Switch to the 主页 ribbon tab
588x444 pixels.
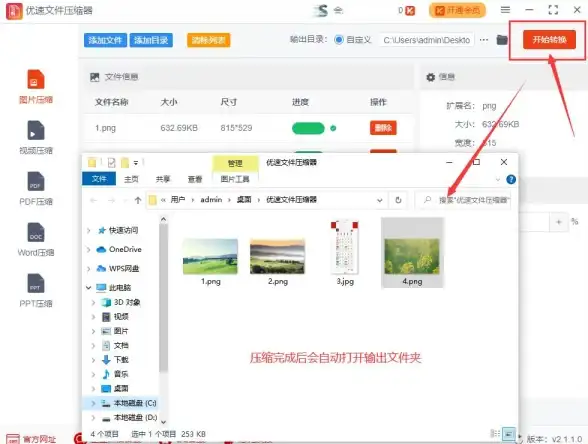tap(131, 179)
